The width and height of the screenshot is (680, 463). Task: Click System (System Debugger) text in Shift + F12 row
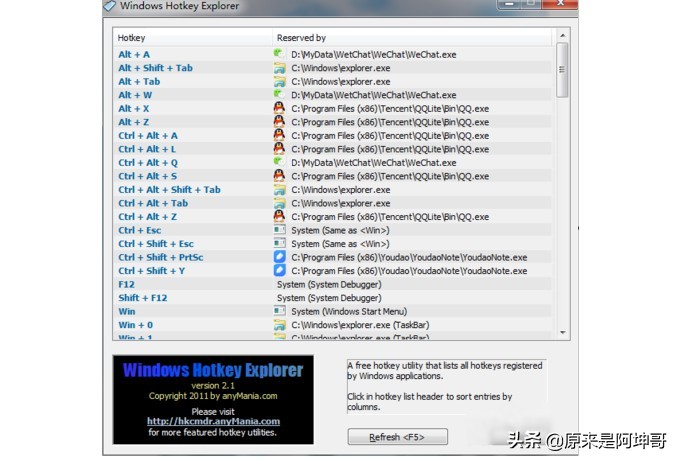click(x=329, y=298)
